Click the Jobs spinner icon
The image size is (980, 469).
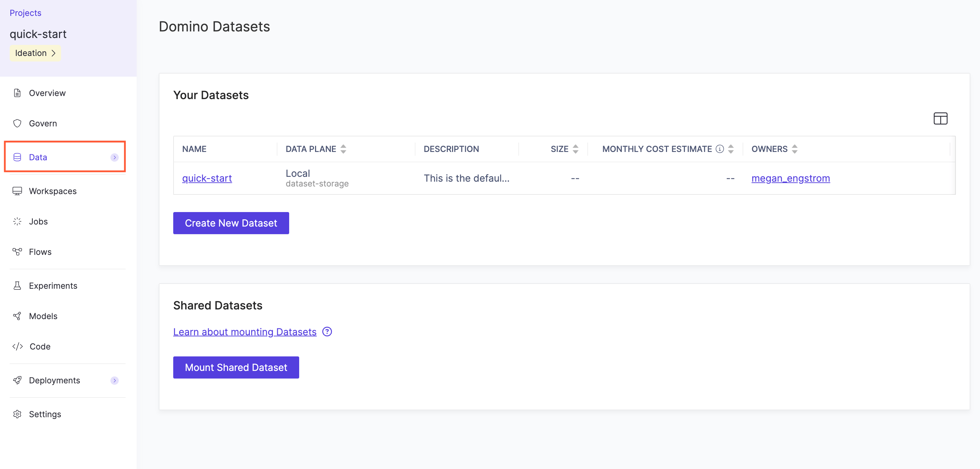(x=17, y=222)
